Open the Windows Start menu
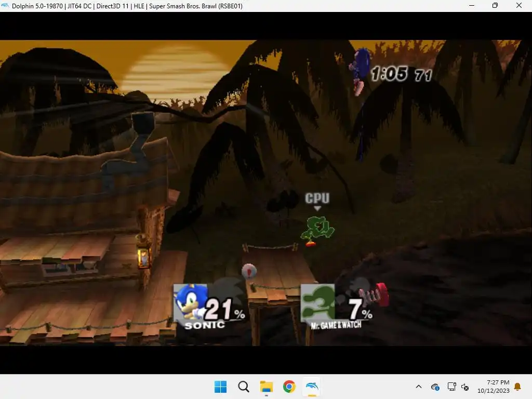Image resolution: width=532 pixels, height=399 pixels. (x=220, y=387)
